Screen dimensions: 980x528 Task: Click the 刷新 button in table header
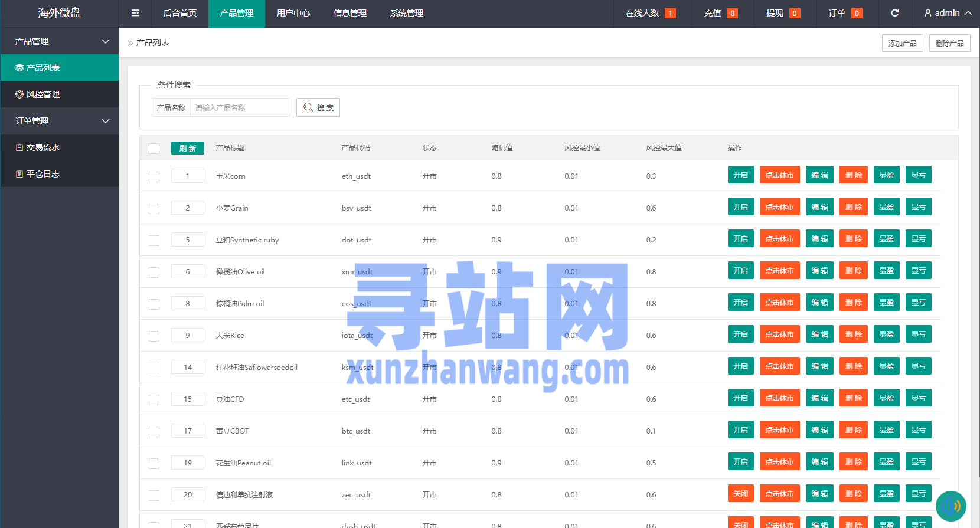coord(188,148)
